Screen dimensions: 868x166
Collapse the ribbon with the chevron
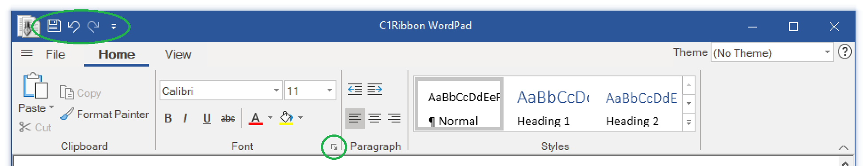click(843, 147)
